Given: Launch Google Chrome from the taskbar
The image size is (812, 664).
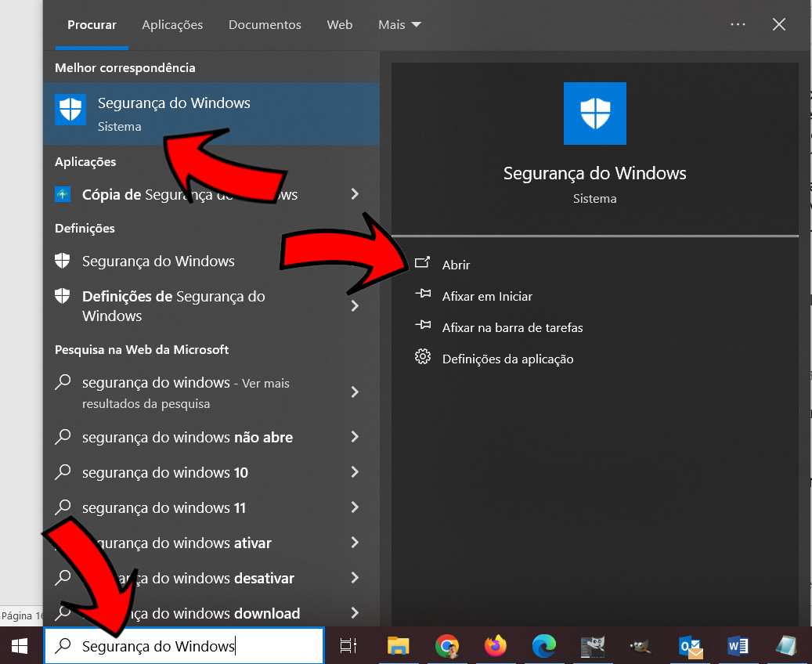Looking at the screenshot, I should (x=447, y=646).
